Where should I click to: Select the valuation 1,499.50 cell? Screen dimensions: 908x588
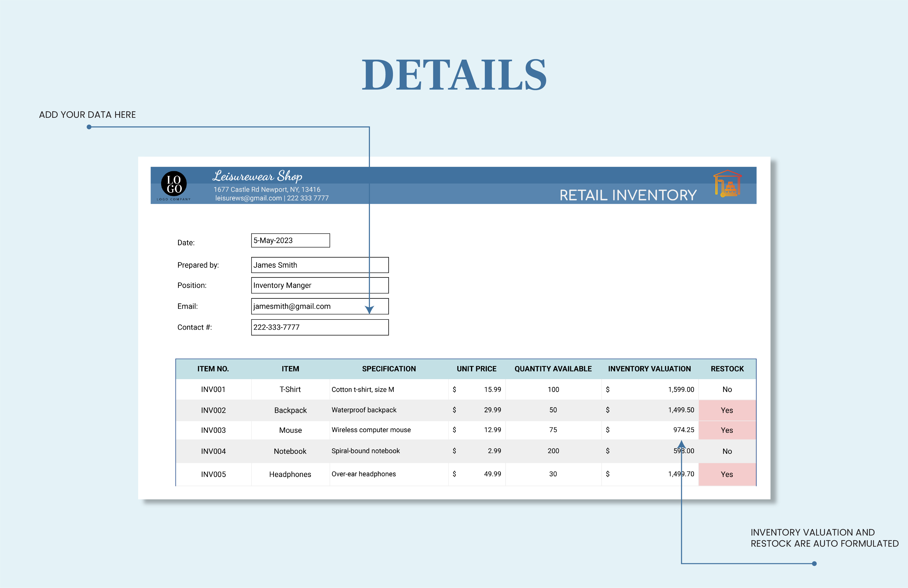pos(650,410)
